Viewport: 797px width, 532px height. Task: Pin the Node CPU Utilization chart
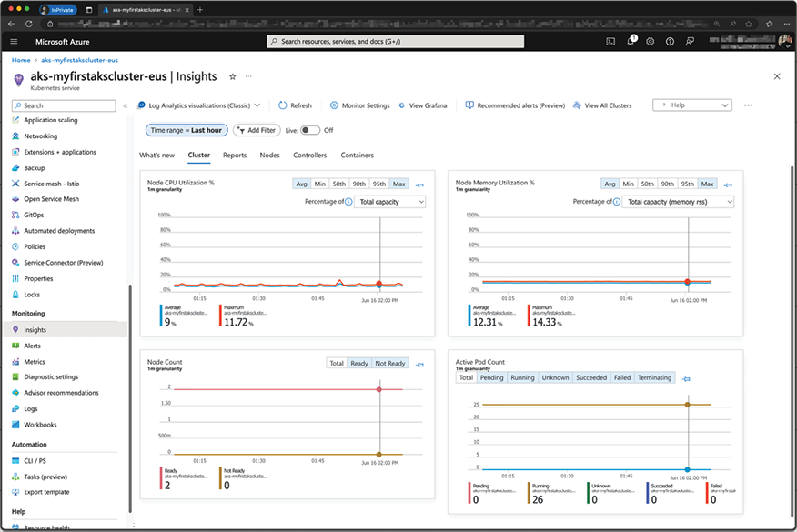click(x=419, y=185)
